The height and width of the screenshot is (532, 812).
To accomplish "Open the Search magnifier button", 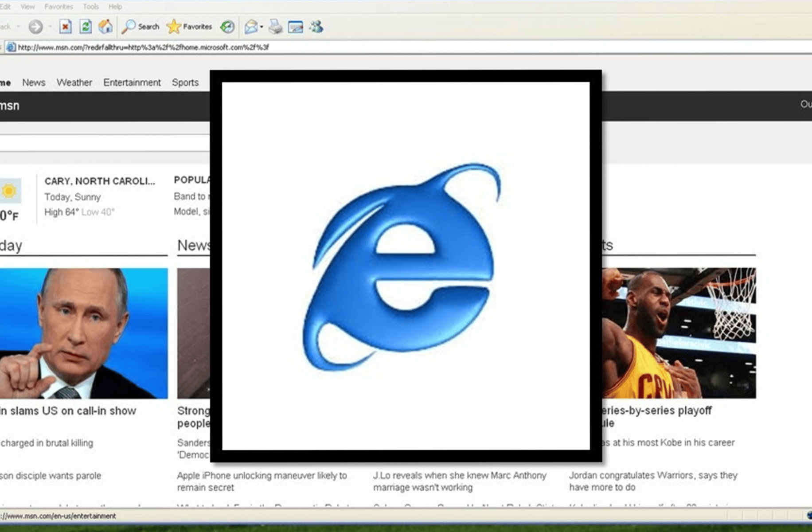I will pyautogui.click(x=141, y=27).
